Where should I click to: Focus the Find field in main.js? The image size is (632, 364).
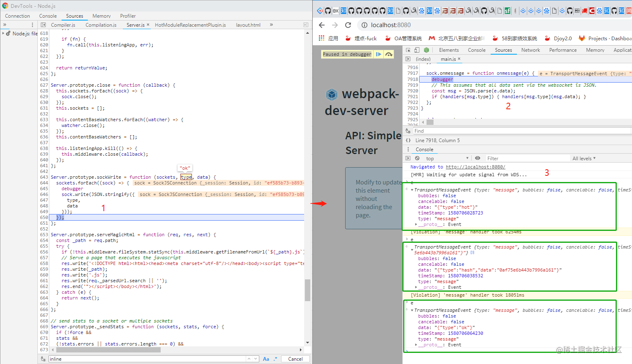click(x=522, y=131)
